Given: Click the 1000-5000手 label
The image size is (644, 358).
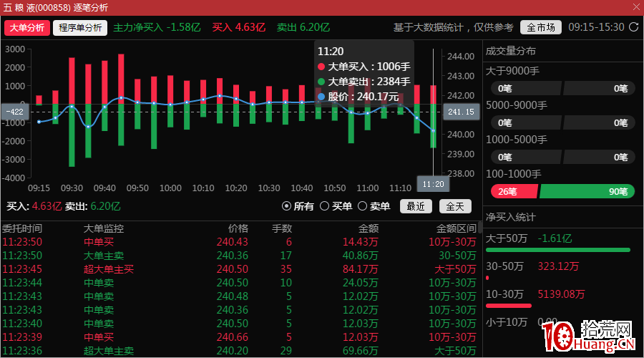Looking at the screenshot, I should pyautogui.click(x=517, y=140).
